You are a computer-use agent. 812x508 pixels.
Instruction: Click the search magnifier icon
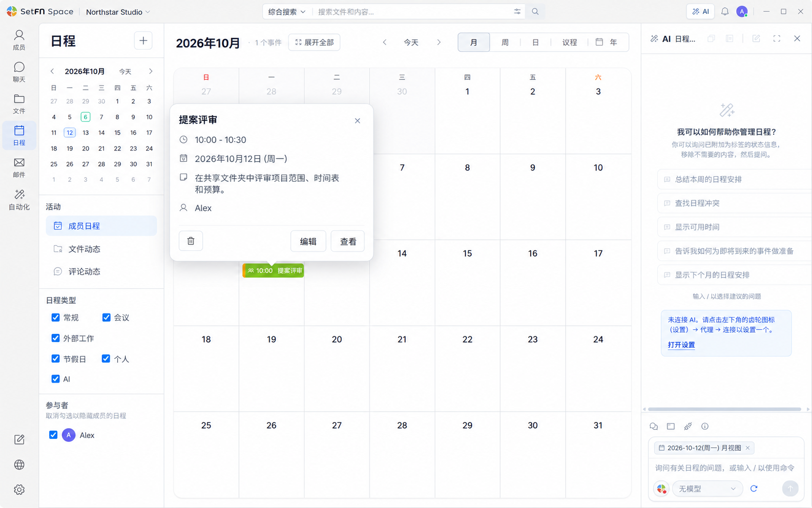point(535,11)
